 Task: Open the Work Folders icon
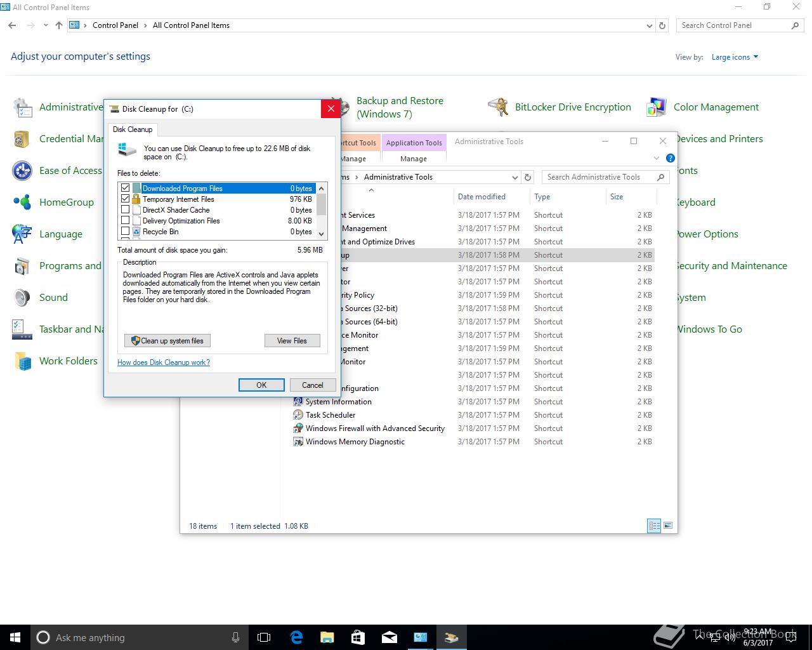click(x=22, y=361)
